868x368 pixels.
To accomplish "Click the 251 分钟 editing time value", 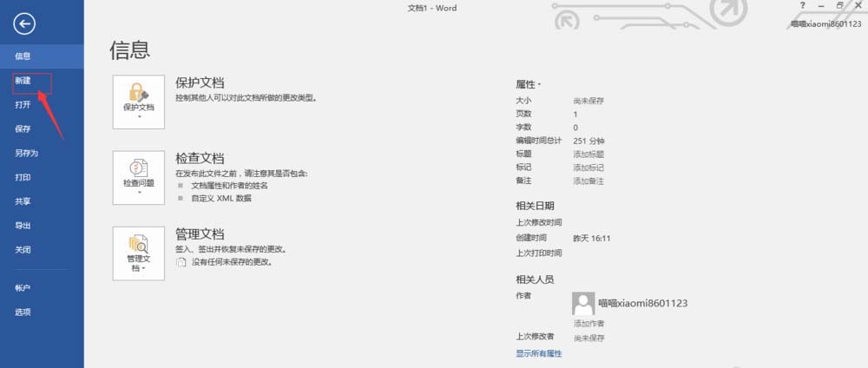I will 589,141.
